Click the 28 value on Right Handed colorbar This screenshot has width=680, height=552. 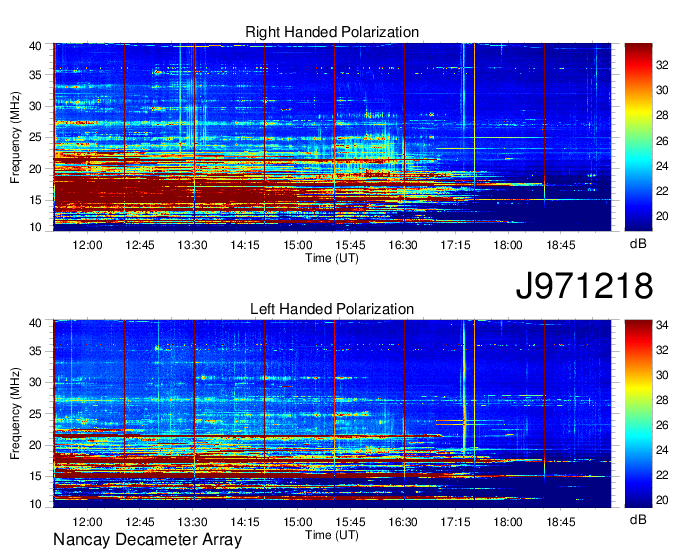[662, 115]
